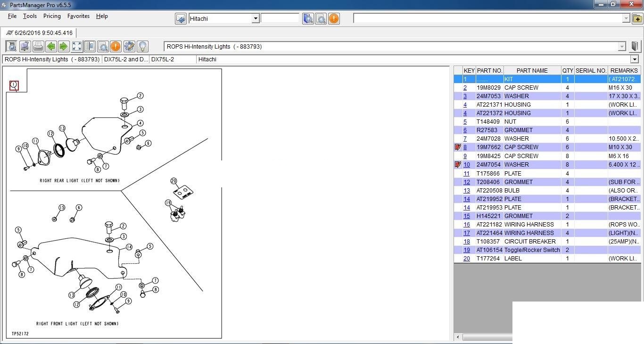
Task: Click AT221464 WIRING HARNESS row
Action: click(x=547, y=233)
